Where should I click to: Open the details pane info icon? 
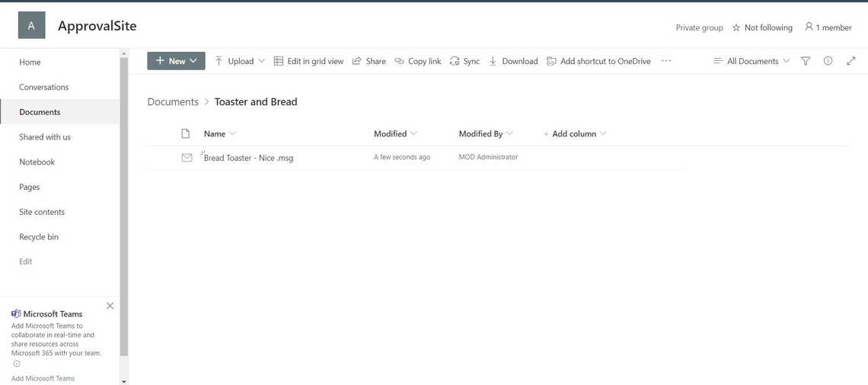click(x=828, y=61)
